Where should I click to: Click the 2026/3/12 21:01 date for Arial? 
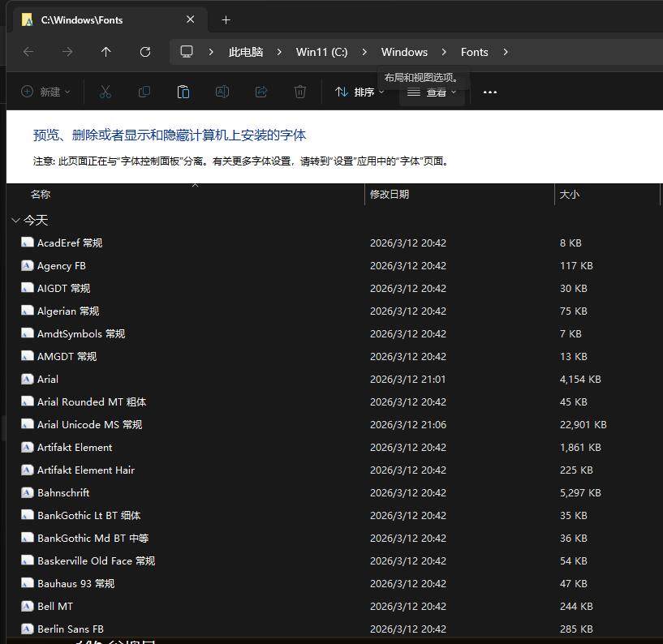click(408, 379)
